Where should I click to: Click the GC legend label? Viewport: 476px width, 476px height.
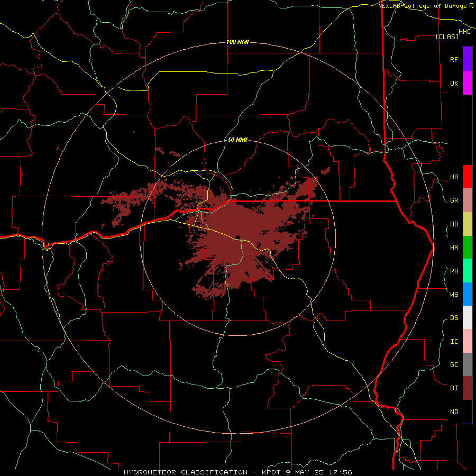[454, 365]
